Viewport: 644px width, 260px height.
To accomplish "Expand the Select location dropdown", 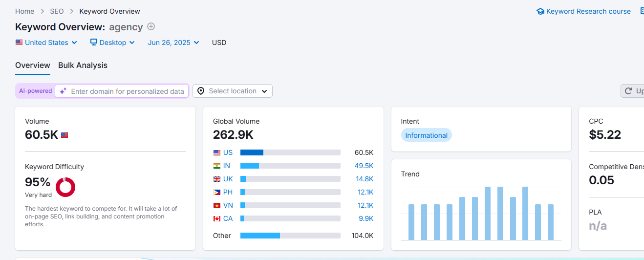I will pyautogui.click(x=233, y=91).
